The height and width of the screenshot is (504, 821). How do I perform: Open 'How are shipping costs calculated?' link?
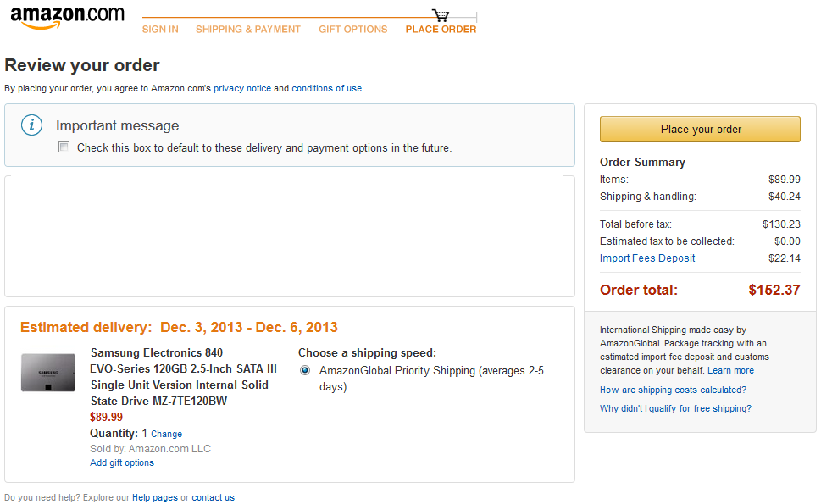point(673,390)
